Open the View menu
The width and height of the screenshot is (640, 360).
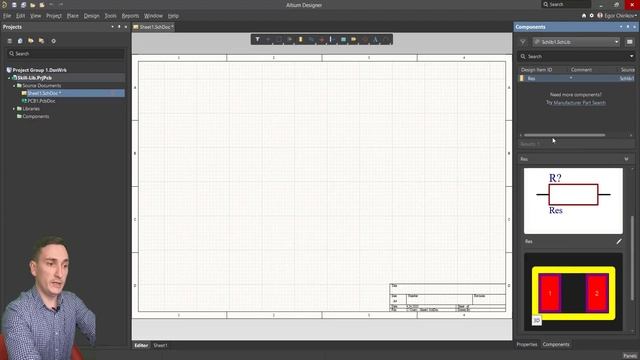pos(36,16)
